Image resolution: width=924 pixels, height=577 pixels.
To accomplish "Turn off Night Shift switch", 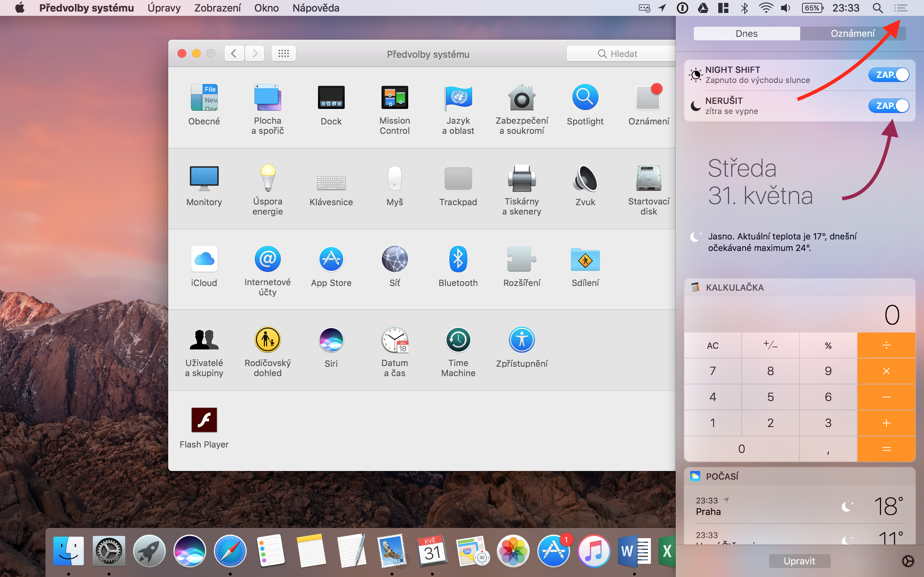I will [x=889, y=75].
